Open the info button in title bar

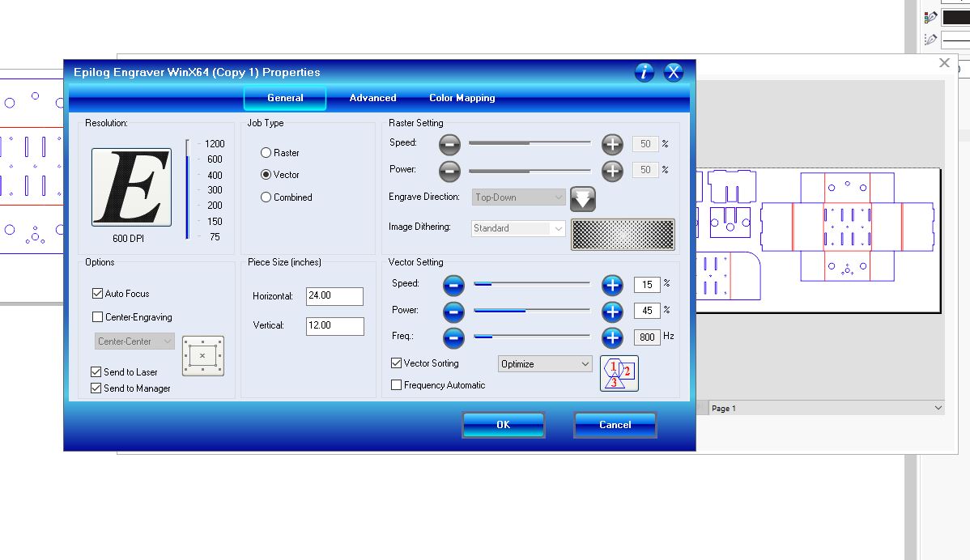click(644, 72)
